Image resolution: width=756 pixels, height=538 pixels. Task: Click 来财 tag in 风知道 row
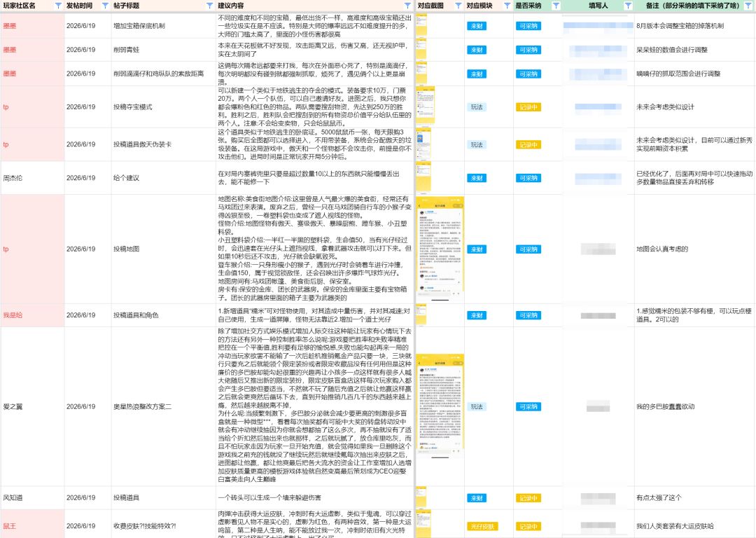(x=477, y=498)
